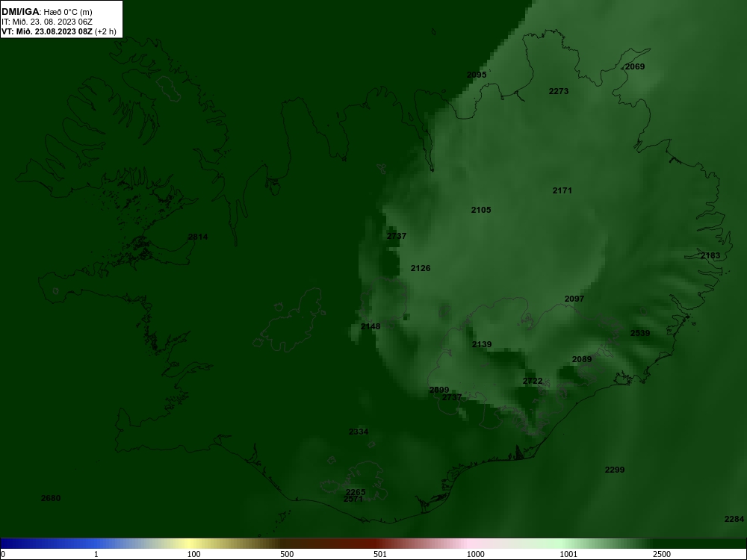Click the VT valid time line
The height and width of the screenshot is (560, 747).
tap(58, 31)
